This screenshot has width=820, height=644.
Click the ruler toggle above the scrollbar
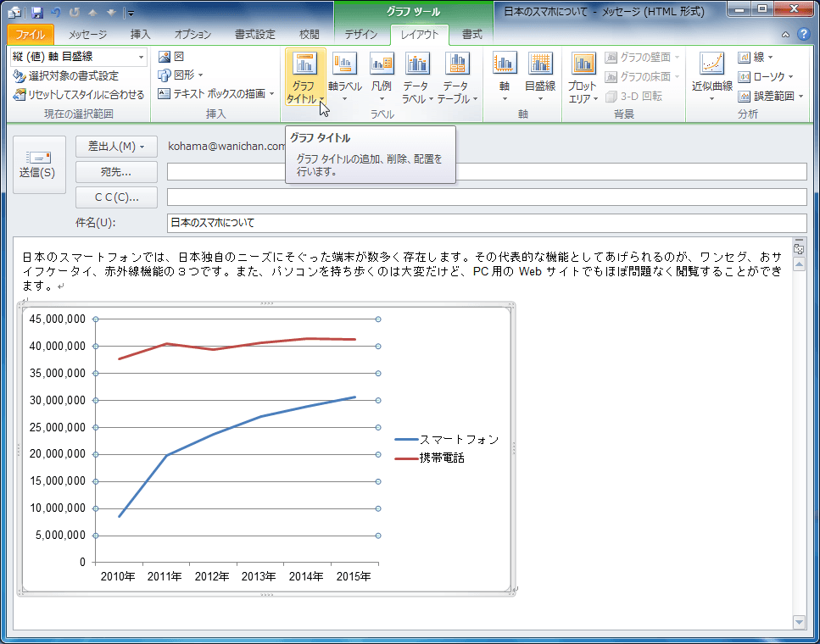pyautogui.click(x=799, y=247)
